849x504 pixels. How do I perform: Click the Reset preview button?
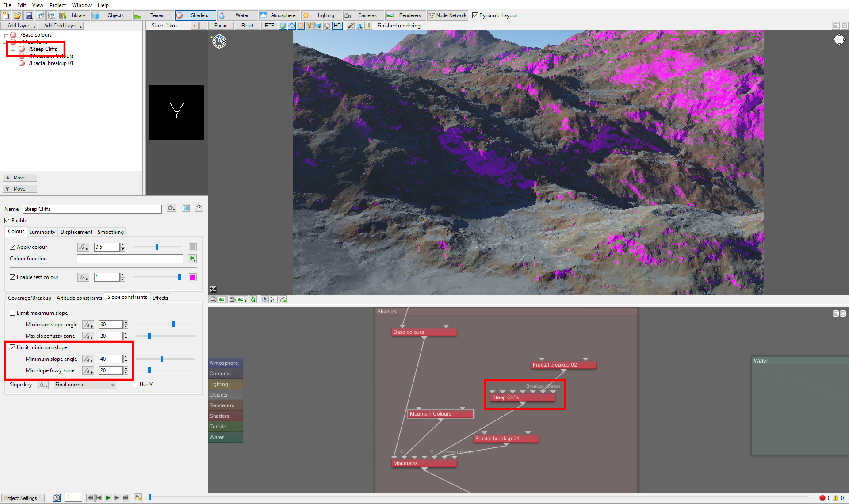pyautogui.click(x=247, y=26)
